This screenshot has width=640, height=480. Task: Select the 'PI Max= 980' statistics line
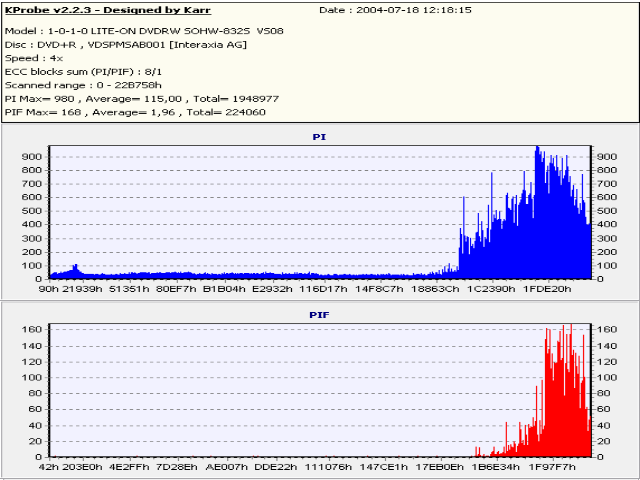(x=142, y=99)
